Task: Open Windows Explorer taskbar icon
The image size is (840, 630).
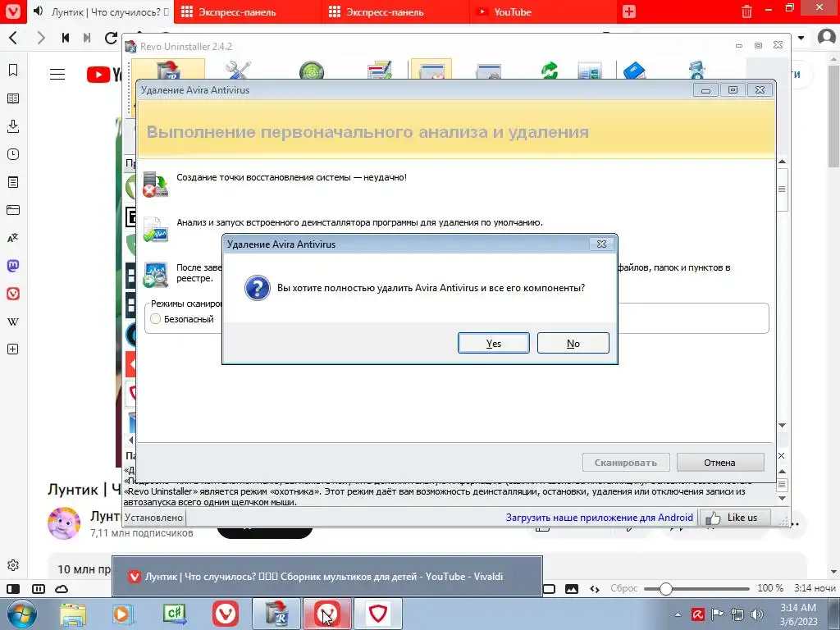Action: click(73, 614)
